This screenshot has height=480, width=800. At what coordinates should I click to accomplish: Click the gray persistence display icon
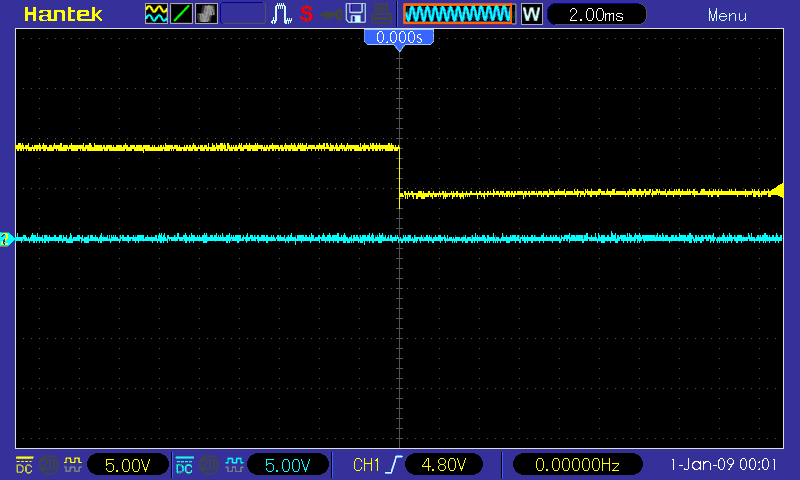pos(206,14)
